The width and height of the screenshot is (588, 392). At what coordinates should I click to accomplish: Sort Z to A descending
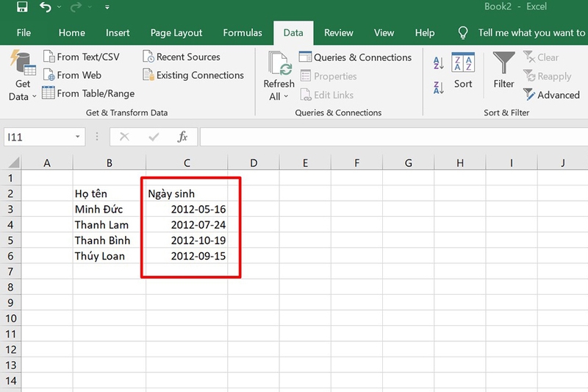438,88
